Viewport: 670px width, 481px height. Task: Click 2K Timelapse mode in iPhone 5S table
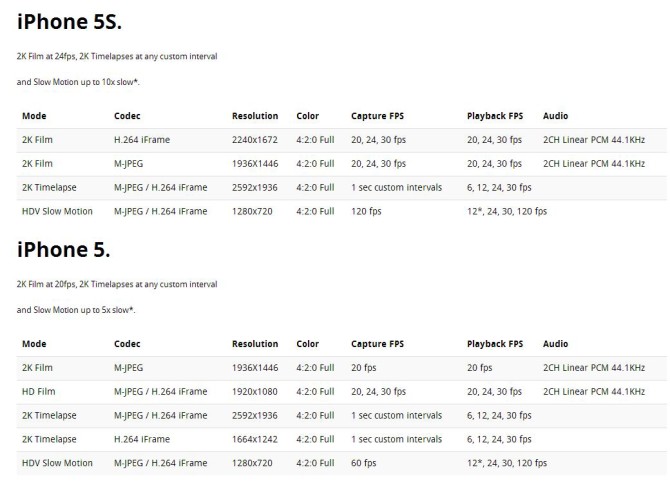[49, 188]
